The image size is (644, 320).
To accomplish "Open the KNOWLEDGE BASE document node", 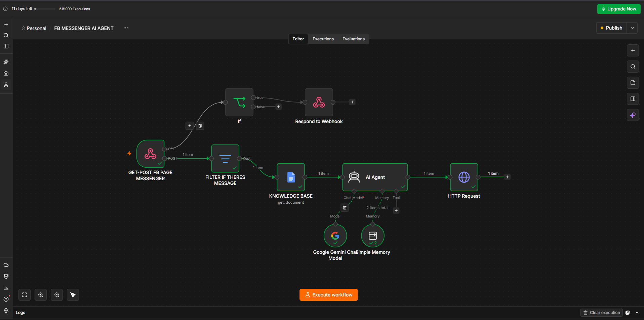I will [x=291, y=177].
